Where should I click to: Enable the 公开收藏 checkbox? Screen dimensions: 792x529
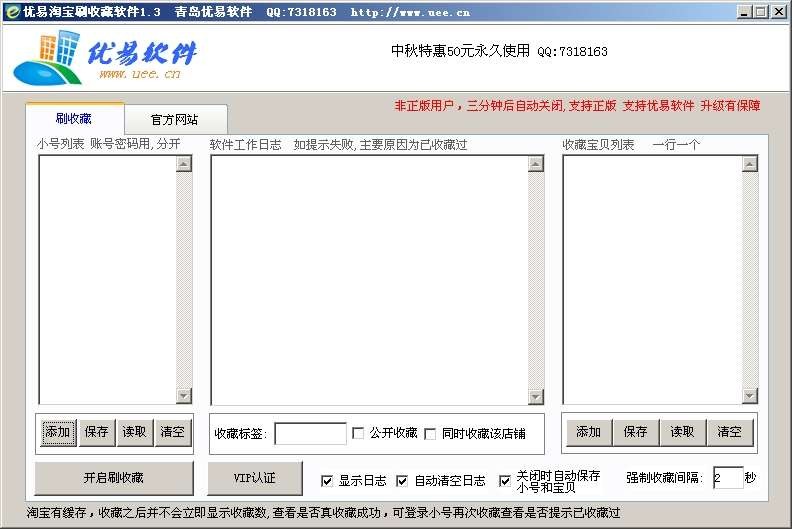[358, 433]
